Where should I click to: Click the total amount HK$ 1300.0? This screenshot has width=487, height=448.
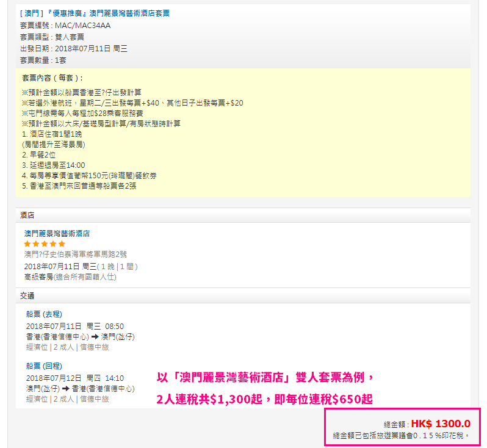[441, 424]
